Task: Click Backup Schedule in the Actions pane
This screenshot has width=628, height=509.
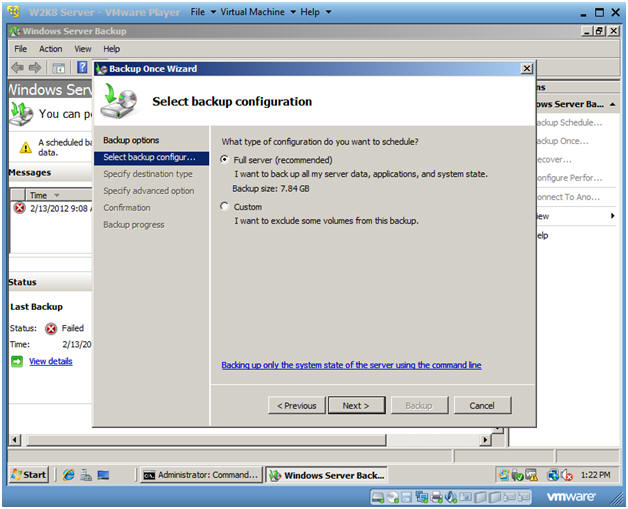Action: 569,123
